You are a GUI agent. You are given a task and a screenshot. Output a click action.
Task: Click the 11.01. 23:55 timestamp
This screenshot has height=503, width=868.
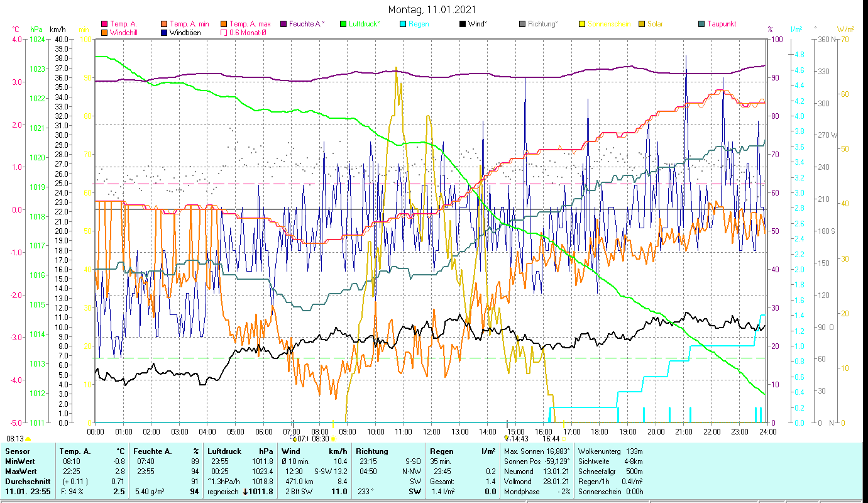tap(28, 492)
